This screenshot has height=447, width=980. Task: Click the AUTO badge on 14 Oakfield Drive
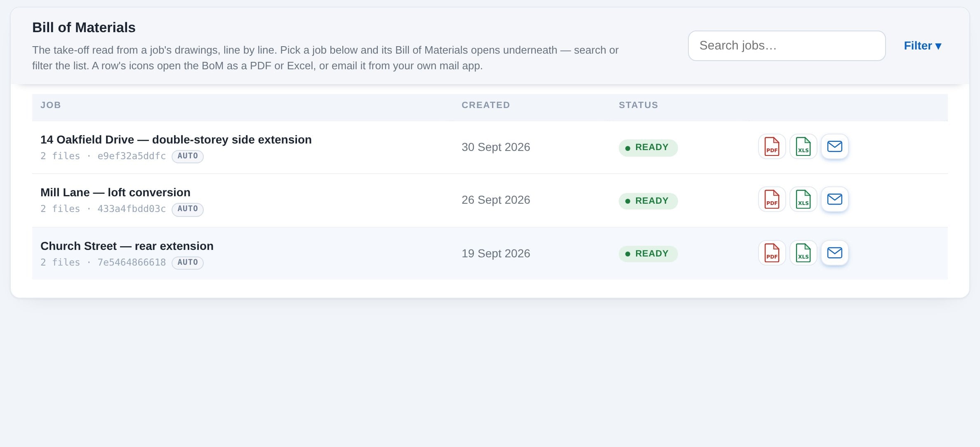(188, 156)
